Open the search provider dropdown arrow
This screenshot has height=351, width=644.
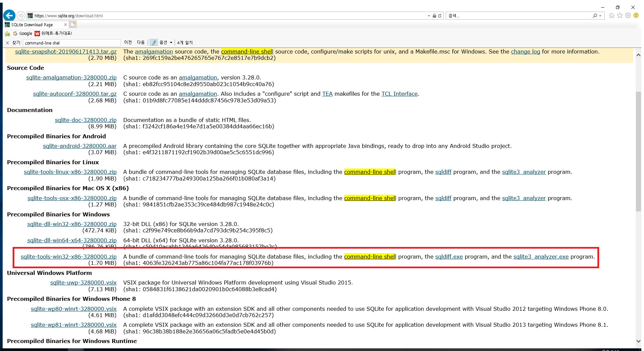point(600,16)
